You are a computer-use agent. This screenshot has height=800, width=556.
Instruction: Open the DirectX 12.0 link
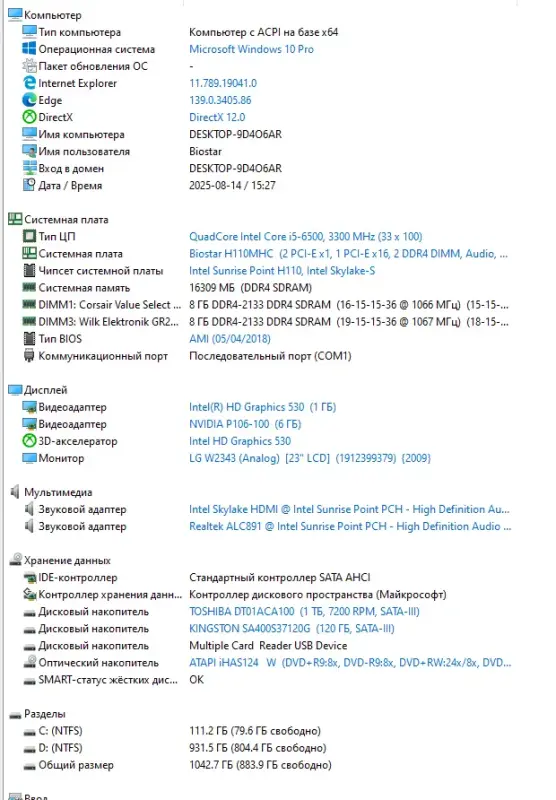point(217,117)
